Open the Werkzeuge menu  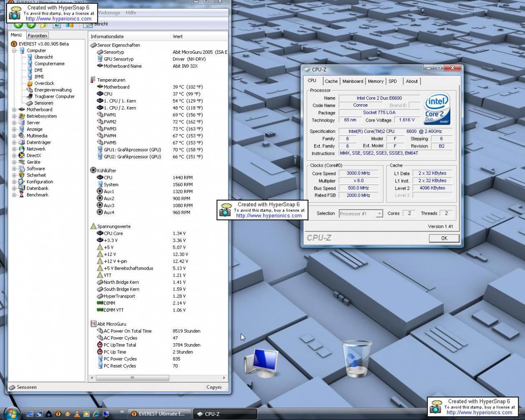click(x=108, y=12)
